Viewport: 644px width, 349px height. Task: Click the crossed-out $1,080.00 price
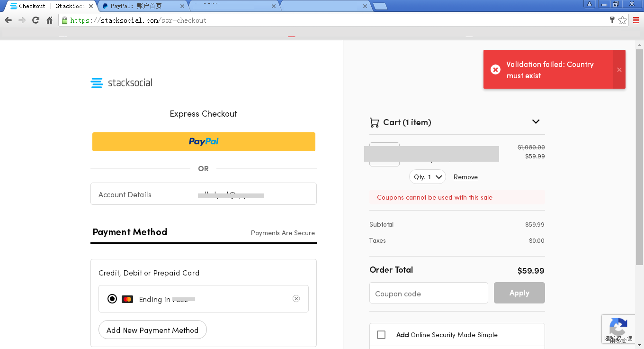(x=531, y=147)
